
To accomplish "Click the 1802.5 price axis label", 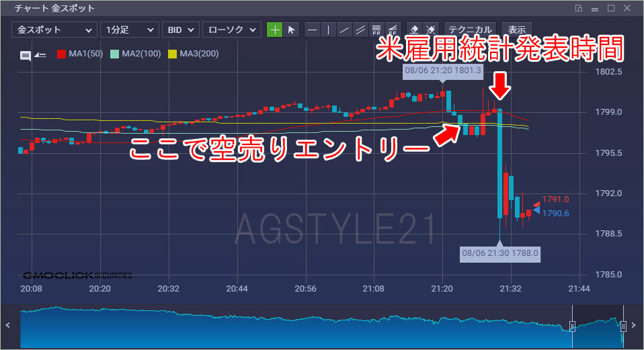I will (x=608, y=72).
